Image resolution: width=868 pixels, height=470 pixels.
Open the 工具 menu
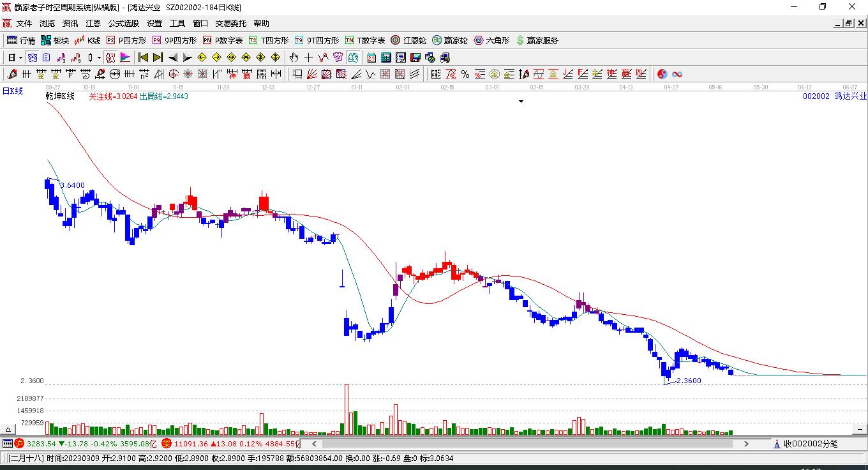click(x=177, y=24)
